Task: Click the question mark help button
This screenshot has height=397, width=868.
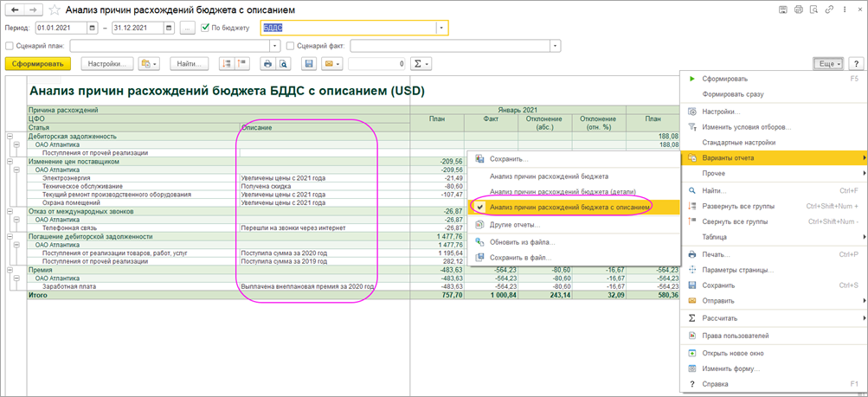Action: tap(856, 64)
